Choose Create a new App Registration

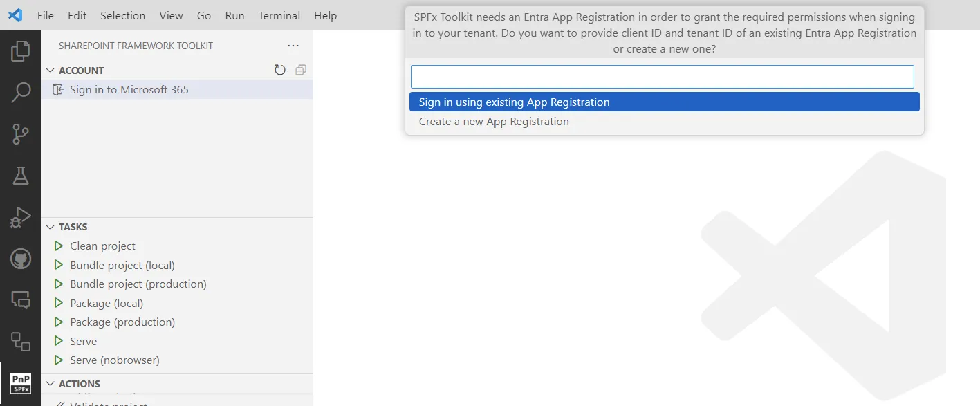[492, 121]
